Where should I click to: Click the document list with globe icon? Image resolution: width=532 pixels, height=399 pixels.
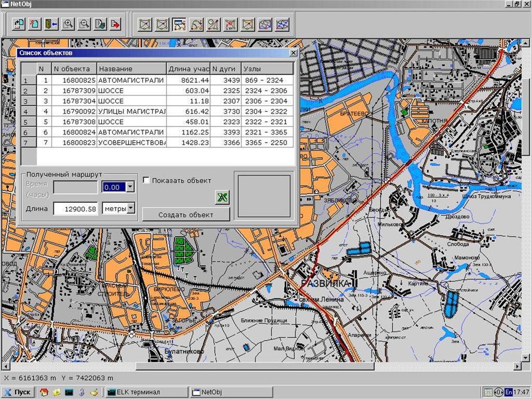point(100,24)
